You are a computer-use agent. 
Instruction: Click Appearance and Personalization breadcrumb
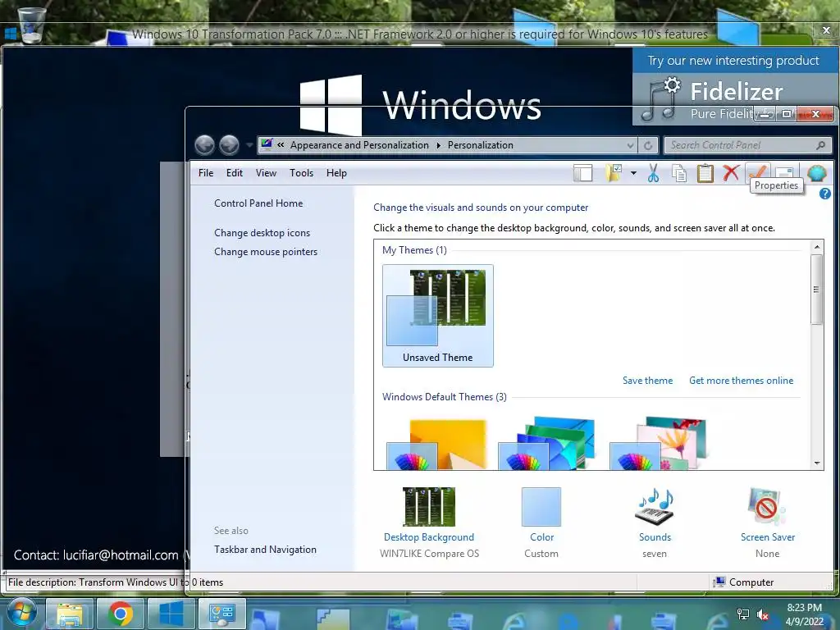coord(359,145)
